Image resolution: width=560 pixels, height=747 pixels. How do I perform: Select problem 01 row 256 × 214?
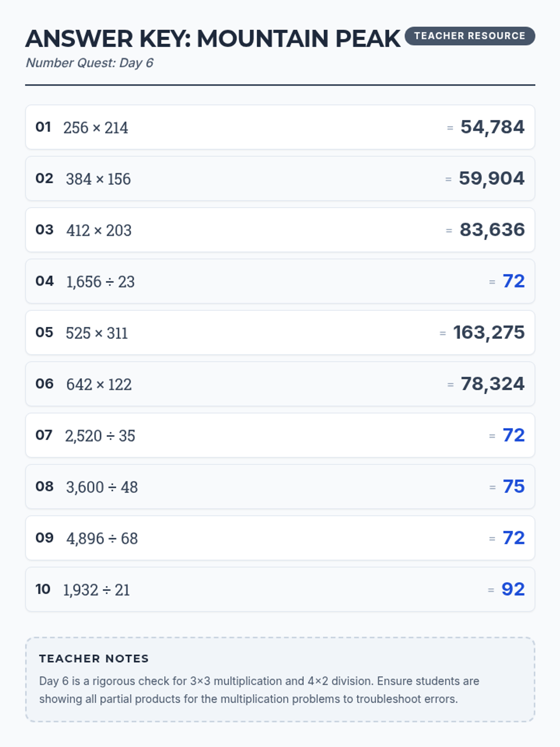(280, 127)
